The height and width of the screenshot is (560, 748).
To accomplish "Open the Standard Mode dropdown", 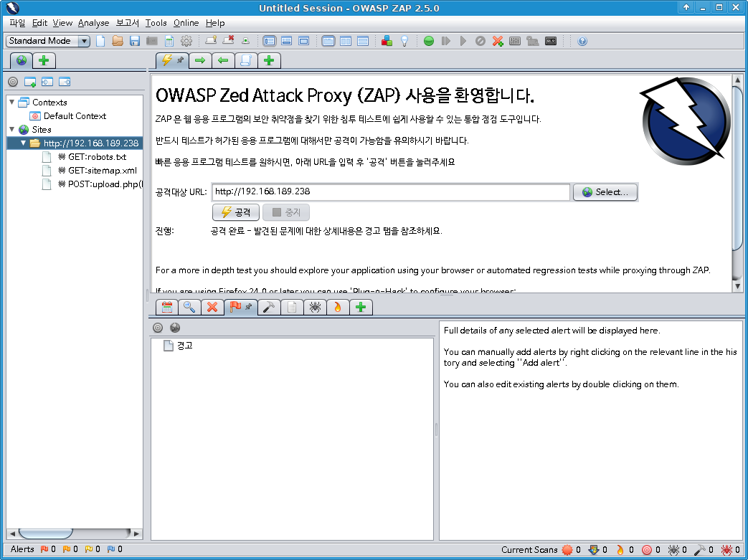I will click(48, 41).
